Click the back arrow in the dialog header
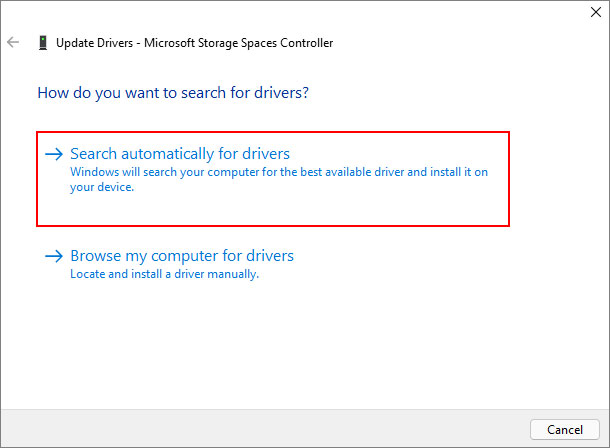 tap(13, 43)
